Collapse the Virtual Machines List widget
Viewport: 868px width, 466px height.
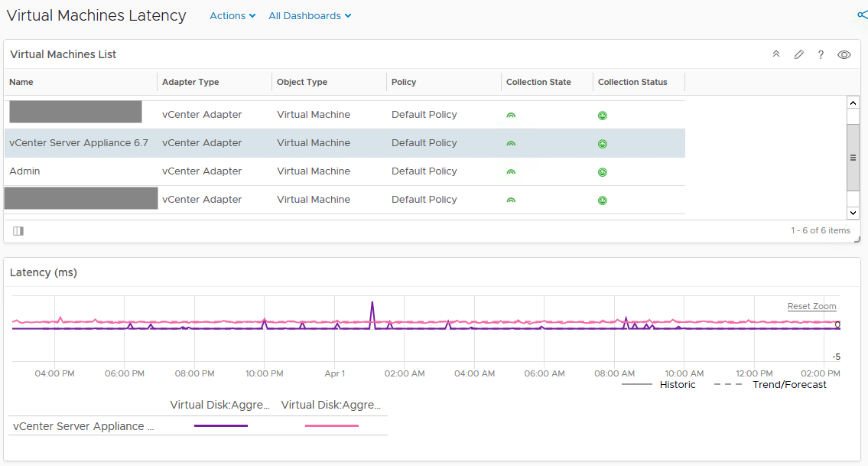click(776, 54)
